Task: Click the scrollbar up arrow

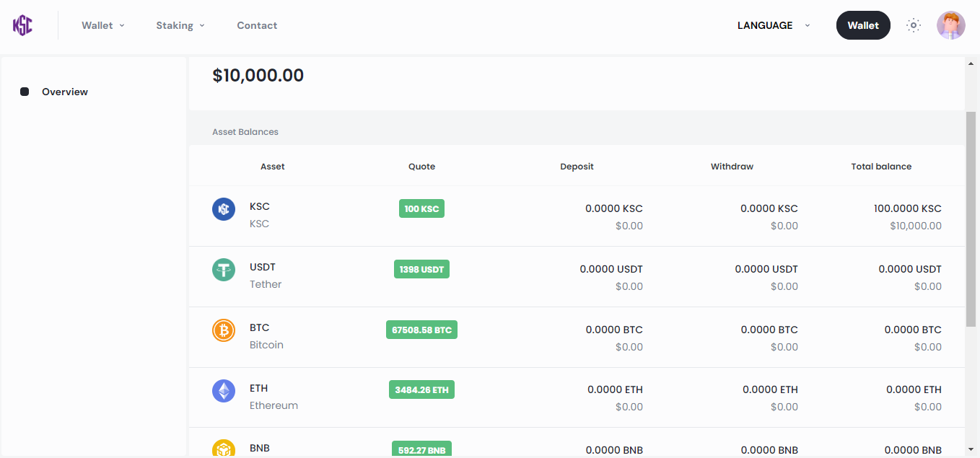Action: [x=971, y=63]
